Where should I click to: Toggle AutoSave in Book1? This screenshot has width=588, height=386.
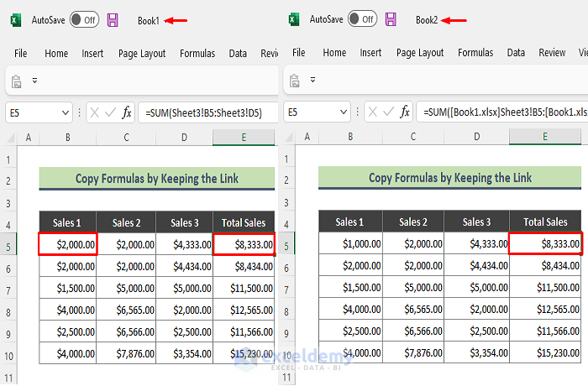[84, 19]
